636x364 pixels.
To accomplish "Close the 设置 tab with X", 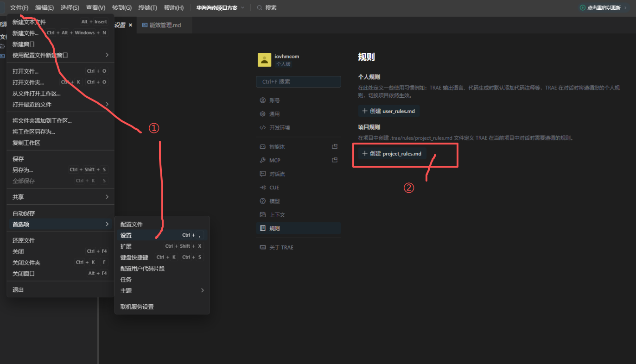I will [x=131, y=25].
